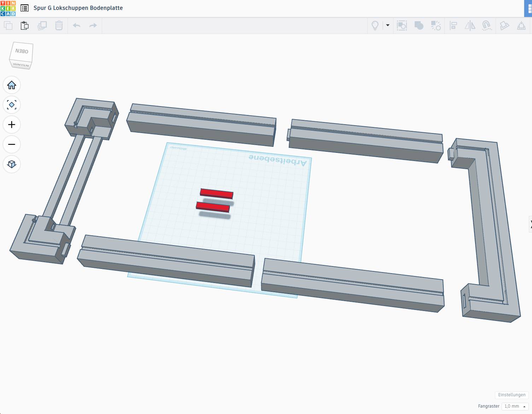Open the designs list menu icon
This screenshot has height=414, width=532.
click(24, 8)
